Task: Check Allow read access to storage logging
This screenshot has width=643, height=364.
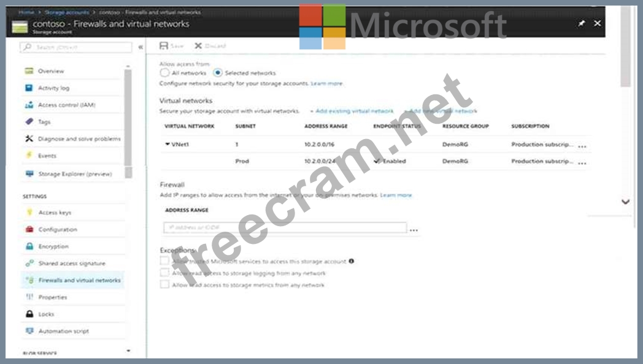Action: tap(164, 273)
